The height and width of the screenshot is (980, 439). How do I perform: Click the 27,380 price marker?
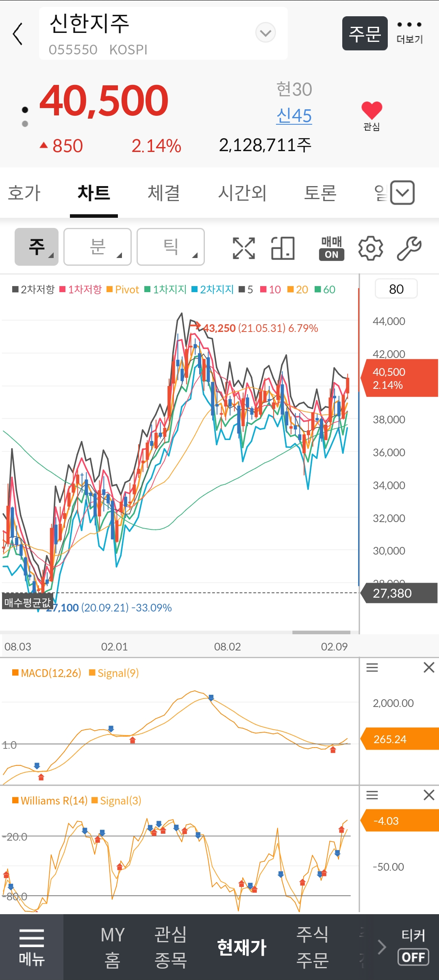coord(399,593)
